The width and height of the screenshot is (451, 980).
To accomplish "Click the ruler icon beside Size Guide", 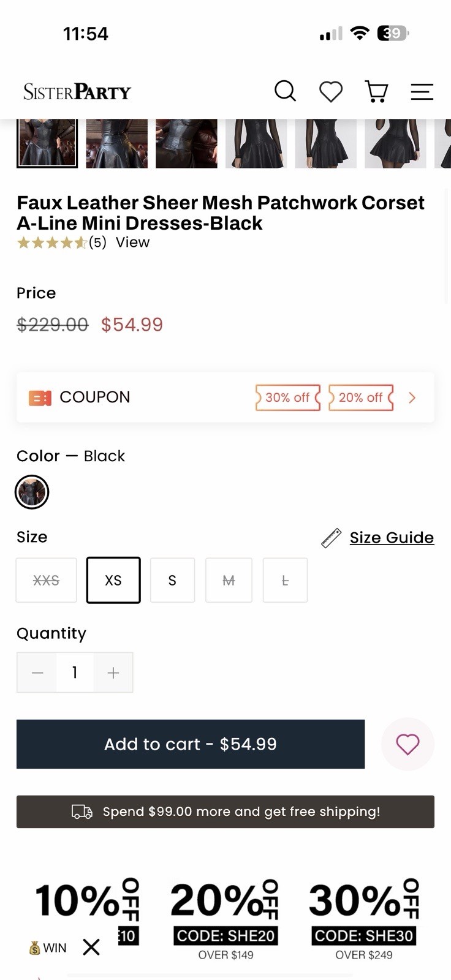I will tap(331, 538).
